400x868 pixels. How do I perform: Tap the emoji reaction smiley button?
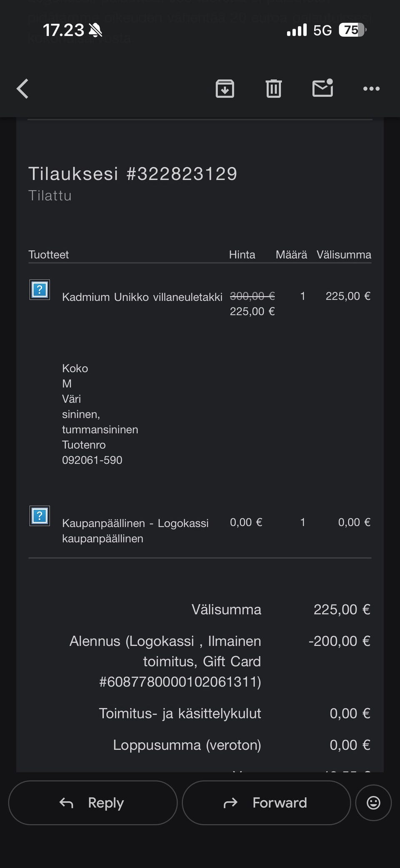point(373,803)
